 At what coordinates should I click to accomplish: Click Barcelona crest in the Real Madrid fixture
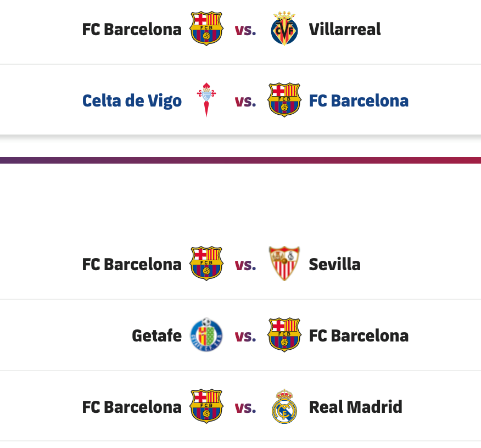(206, 406)
